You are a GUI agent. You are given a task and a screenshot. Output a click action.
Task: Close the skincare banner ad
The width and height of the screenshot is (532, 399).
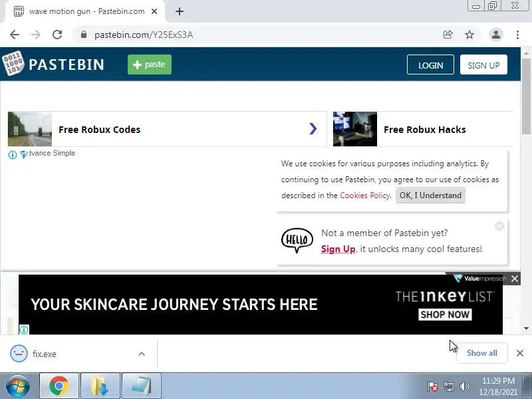(514, 279)
